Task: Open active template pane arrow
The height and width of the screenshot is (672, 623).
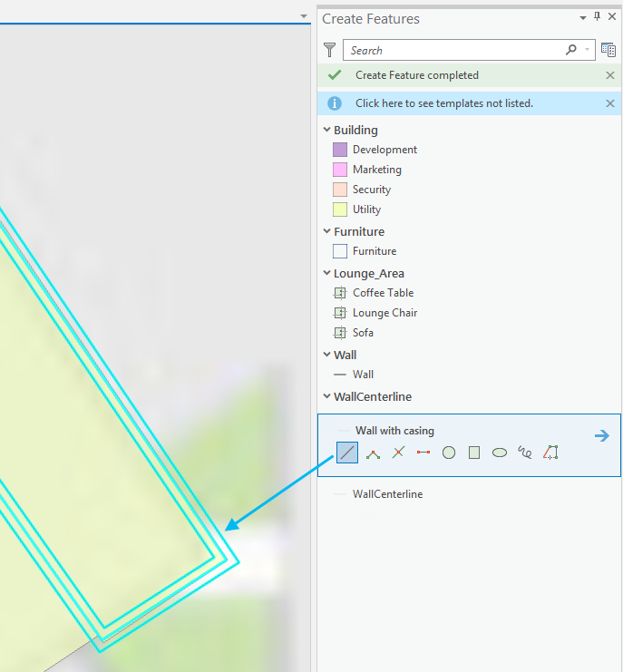Action: point(602,436)
